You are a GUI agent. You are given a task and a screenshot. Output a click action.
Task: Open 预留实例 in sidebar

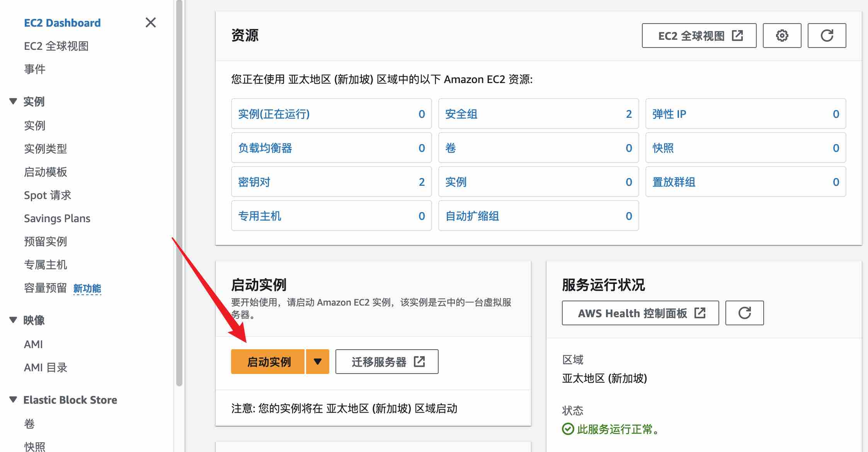[46, 241]
